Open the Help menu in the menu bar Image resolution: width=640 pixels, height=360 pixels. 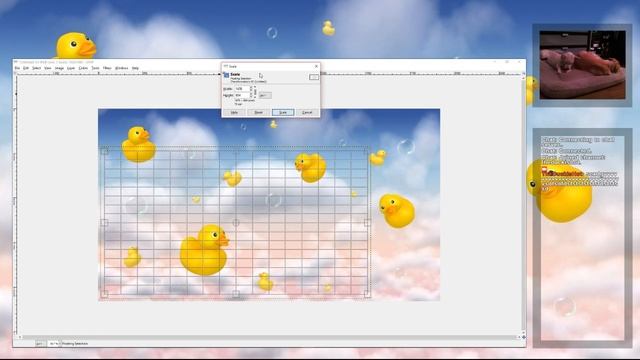point(135,68)
